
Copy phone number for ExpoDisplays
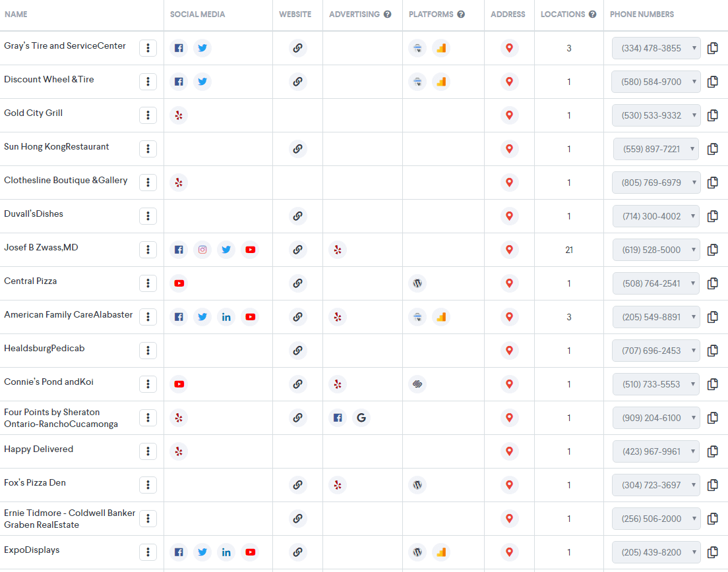(x=713, y=552)
